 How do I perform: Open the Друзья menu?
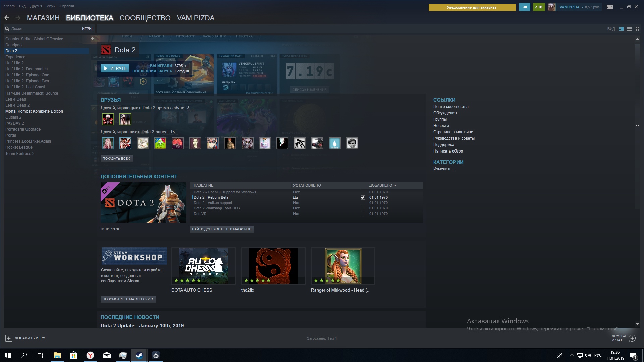(36, 6)
